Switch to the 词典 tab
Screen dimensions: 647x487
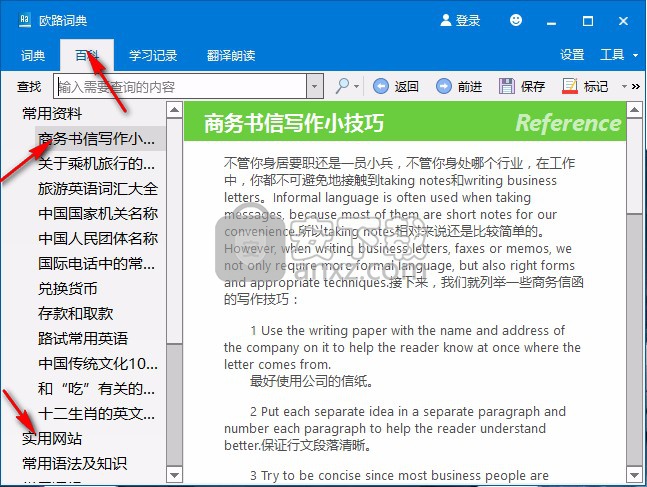click(x=33, y=55)
